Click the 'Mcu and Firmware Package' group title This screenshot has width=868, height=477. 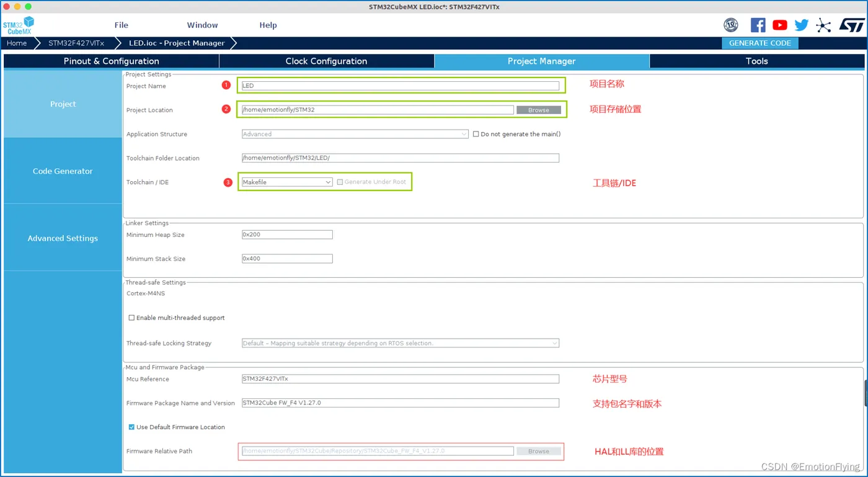click(165, 367)
